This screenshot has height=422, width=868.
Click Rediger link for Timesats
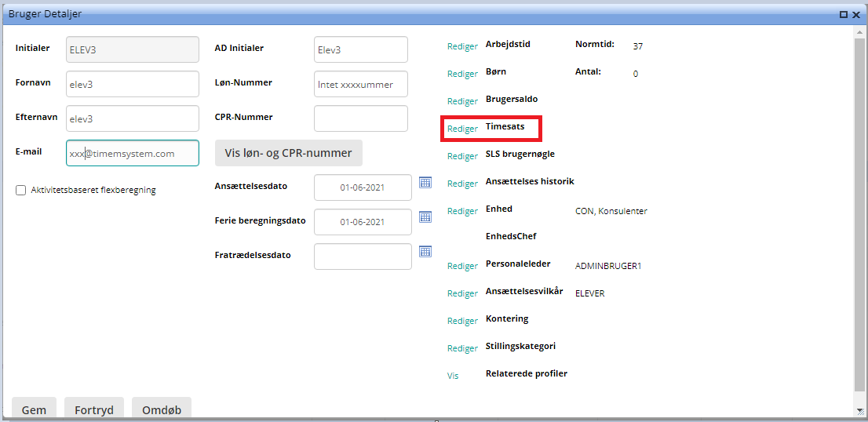tap(462, 129)
